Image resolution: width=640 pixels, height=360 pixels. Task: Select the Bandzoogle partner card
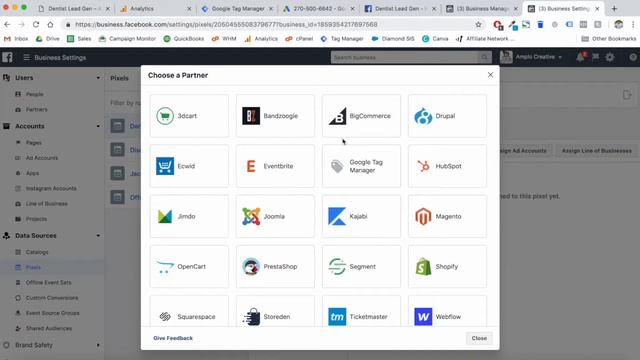pos(275,116)
